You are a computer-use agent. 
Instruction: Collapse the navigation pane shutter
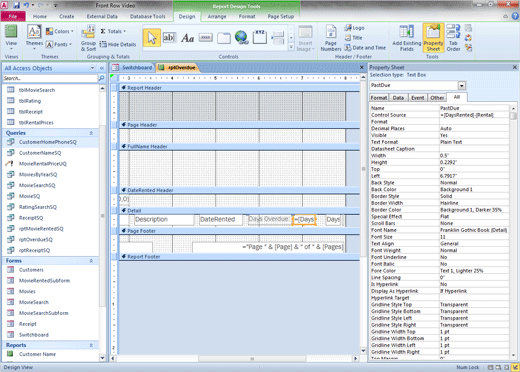click(102, 68)
